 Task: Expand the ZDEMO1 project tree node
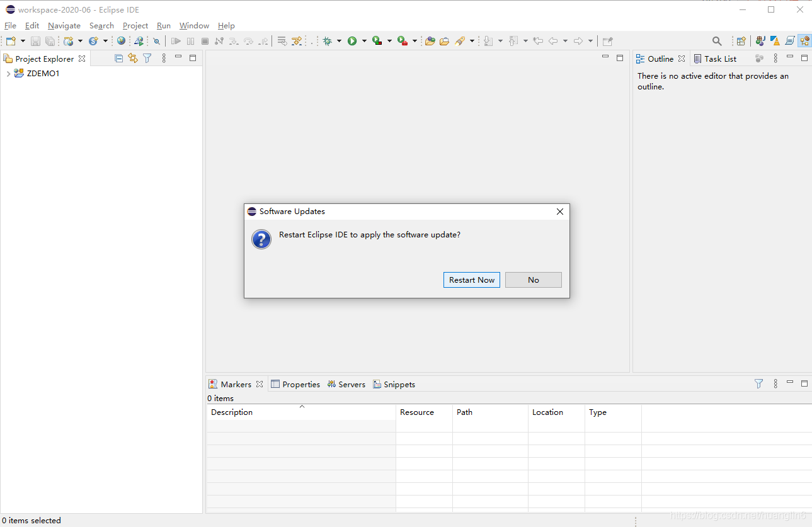coord(8,74)
